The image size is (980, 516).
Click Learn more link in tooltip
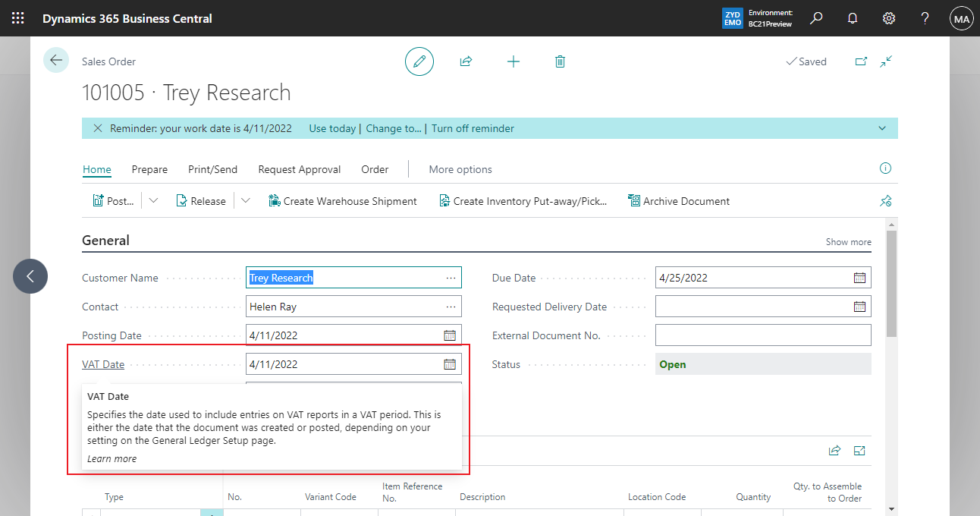pyautogui.click(x=112, y=458)
